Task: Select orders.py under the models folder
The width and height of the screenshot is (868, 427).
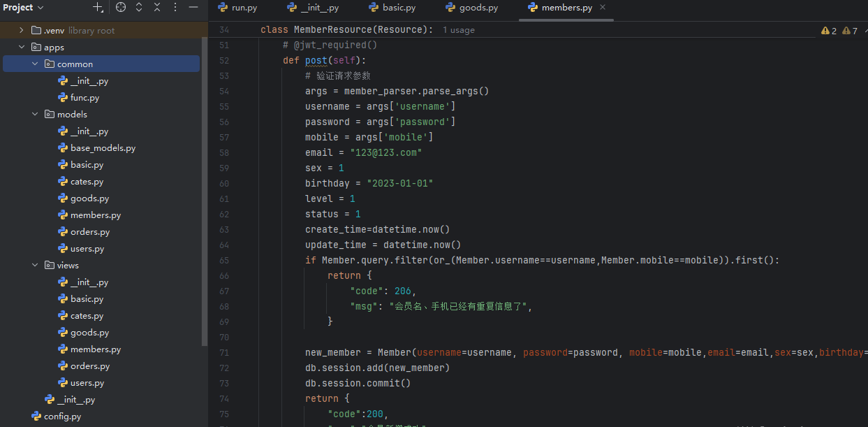Action: [90, 231]
